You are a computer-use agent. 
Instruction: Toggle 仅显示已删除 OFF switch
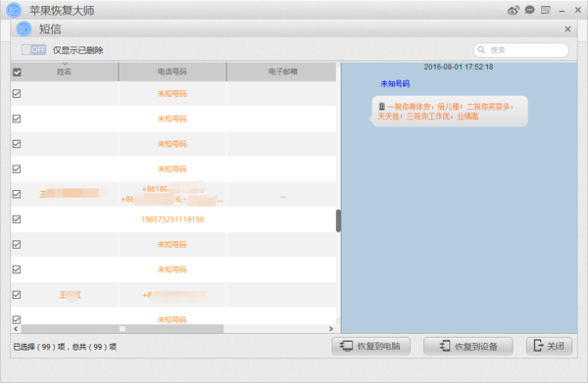(33, 50)
